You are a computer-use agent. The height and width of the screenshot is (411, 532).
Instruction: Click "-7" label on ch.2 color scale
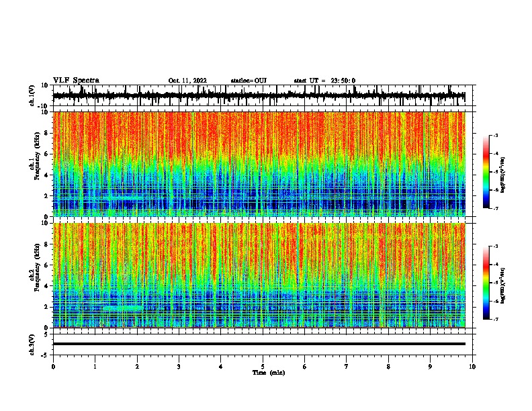pos(495,319)
